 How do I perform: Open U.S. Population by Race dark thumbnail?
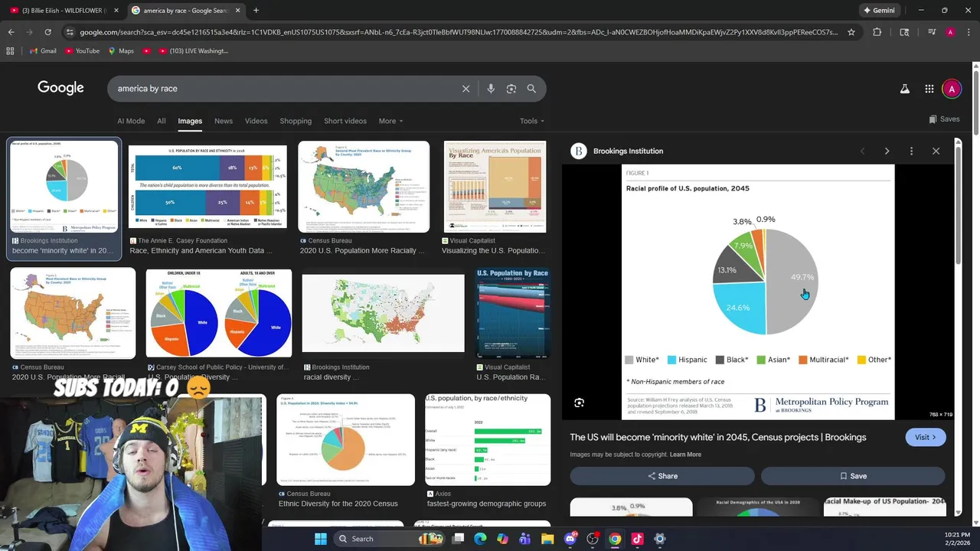tap(513, 313)
